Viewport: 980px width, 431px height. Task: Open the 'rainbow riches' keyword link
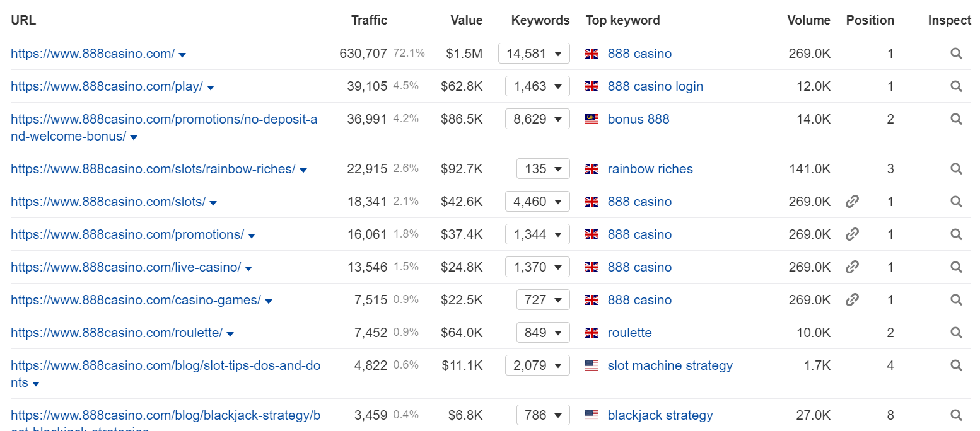[x=650, y=169]
